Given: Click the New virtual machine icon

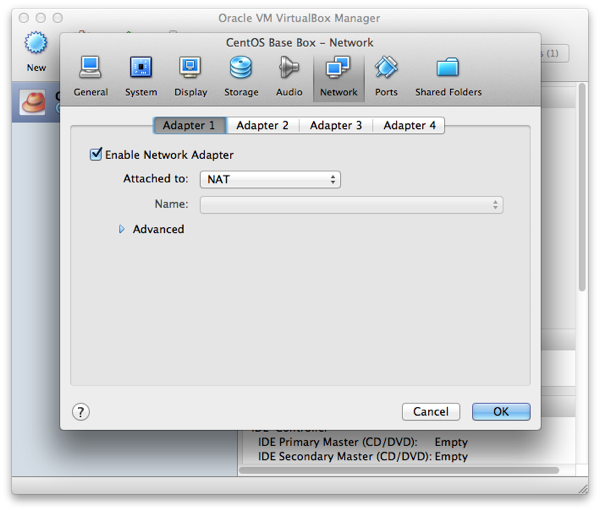Looking at the screenshot, I should pos(36,50).
